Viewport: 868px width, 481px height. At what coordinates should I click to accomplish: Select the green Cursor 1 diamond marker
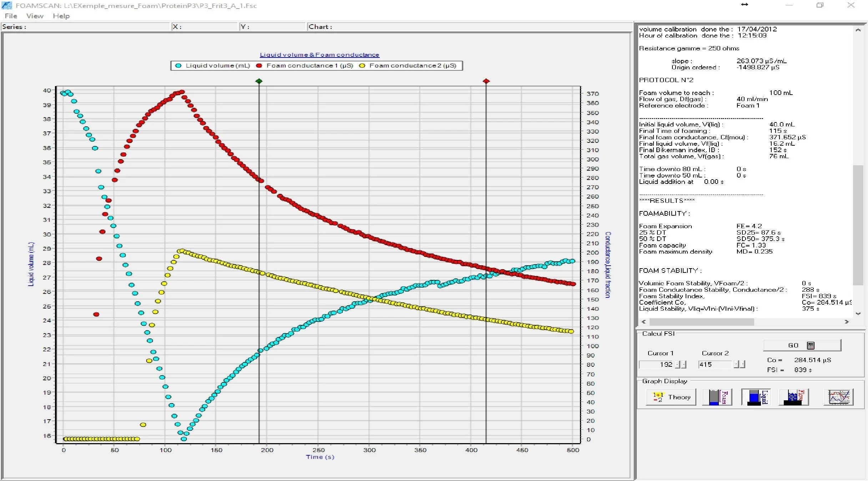tap(259, 81)
